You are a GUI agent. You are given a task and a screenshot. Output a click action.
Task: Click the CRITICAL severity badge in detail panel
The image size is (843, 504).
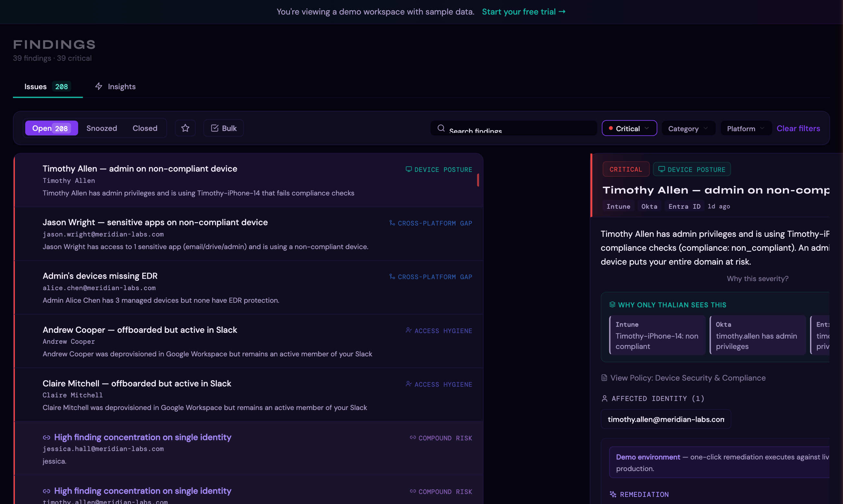(x=626, y=169)
